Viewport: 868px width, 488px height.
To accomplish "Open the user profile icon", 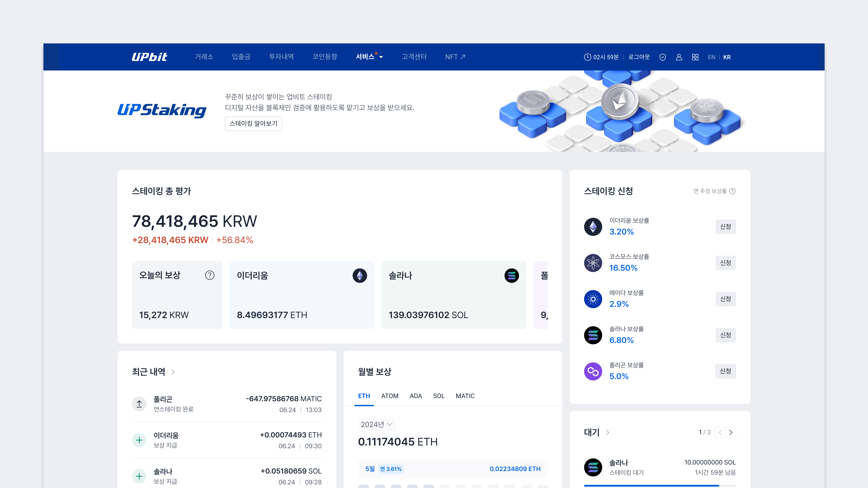I will point(679,57).
